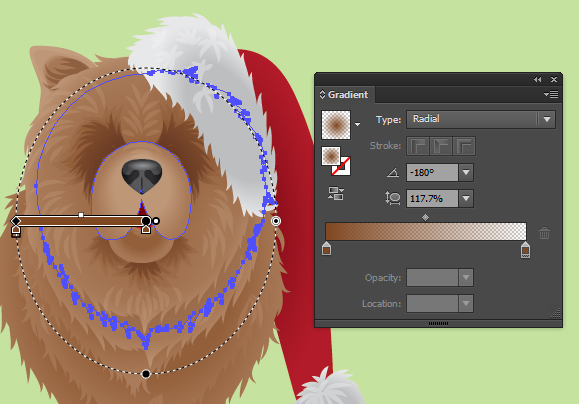Click the 117.7% aspect ratio field
This screenshot has height=404, width=579.
click(x=432, y=199)
